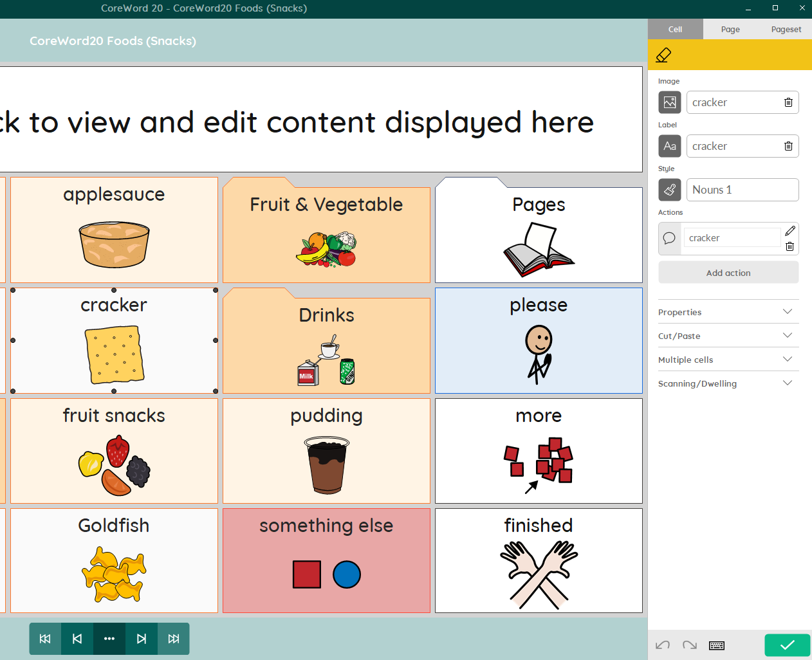This screenshot has width=812, height=660.
Task: Expand the Multiple cells section
Action: [728, 360]
